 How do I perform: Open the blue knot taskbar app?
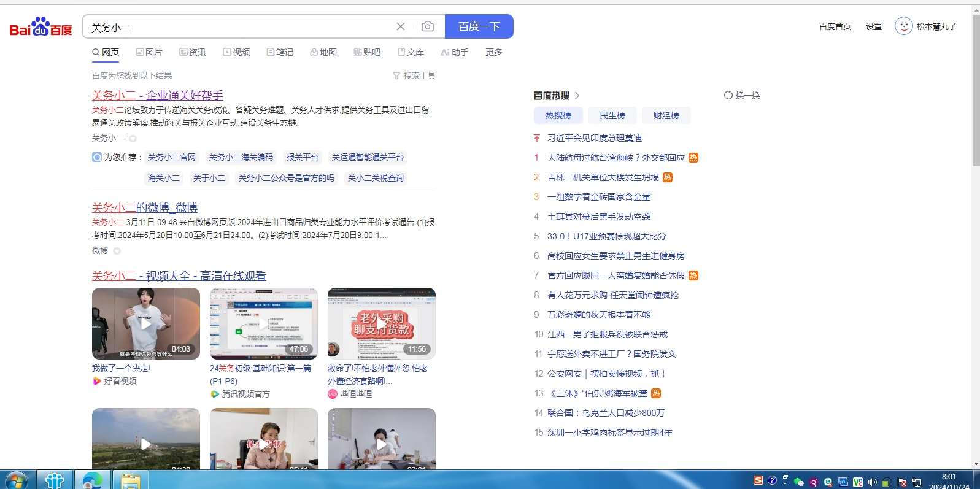click(x=55, y=480)
